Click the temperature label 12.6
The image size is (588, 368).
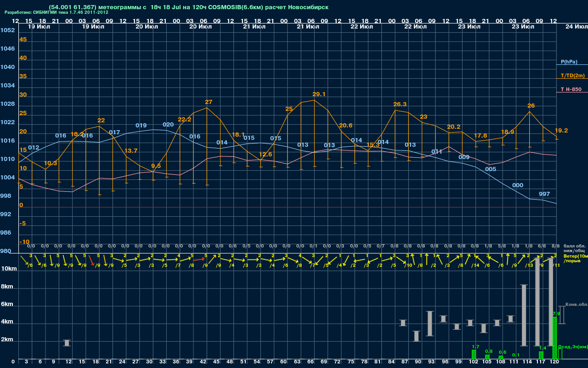pos(266,155)
